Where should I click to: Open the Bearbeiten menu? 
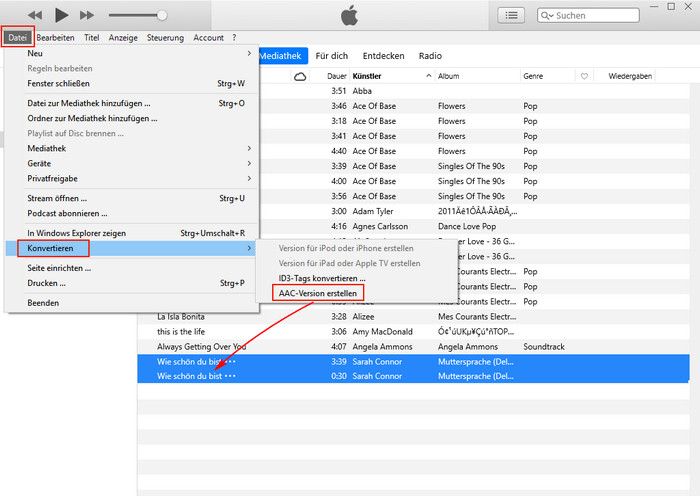tap(55, 38)
